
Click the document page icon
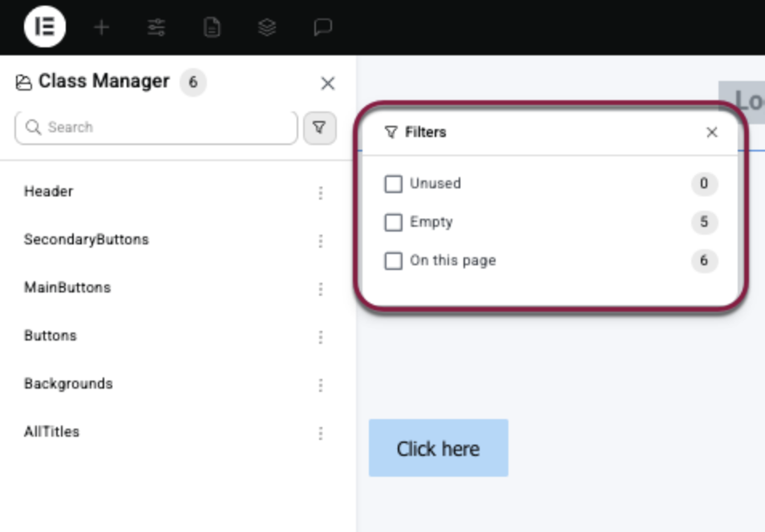tap(212, 28)
